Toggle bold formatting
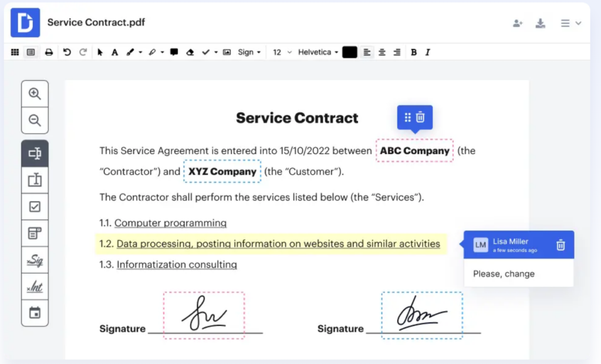The height and width of the screenshot is (364, 601). tap(414, 52)
